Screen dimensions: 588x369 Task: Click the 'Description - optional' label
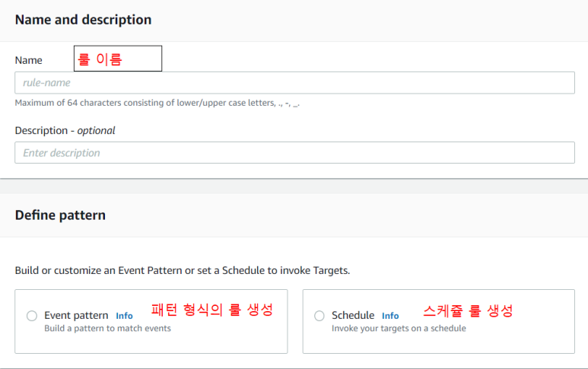coord(65,131)
